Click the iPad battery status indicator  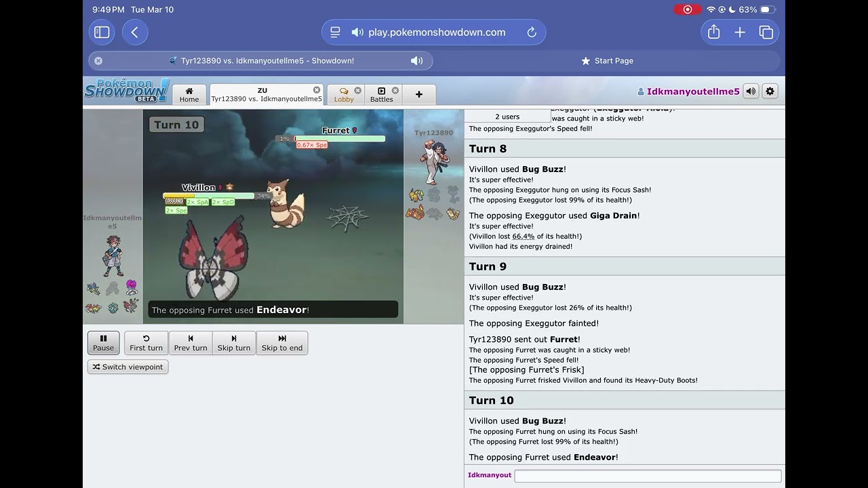pos(768,9)
